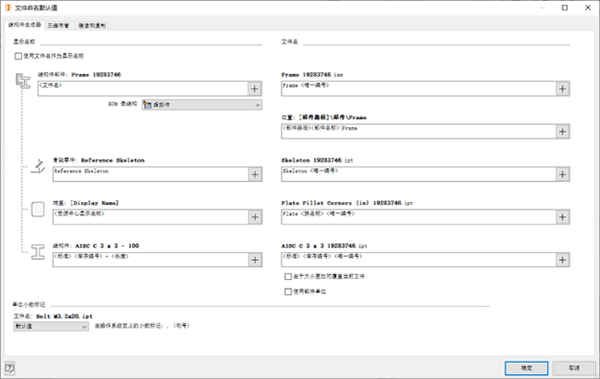Screen dimensions: 600x379
Task: Open the BOM structure dropdown
Action: point(202,105)
